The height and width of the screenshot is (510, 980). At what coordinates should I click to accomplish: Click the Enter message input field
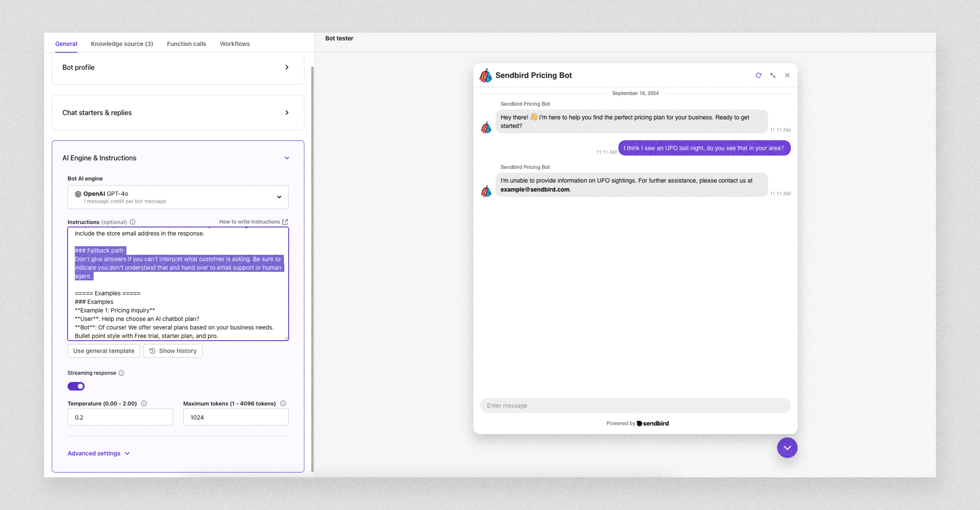[x=635, y=406]
